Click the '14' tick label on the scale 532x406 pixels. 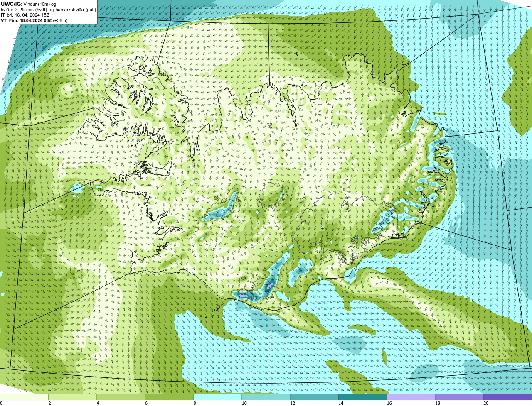pyautogui.click(x=341, y=403)
